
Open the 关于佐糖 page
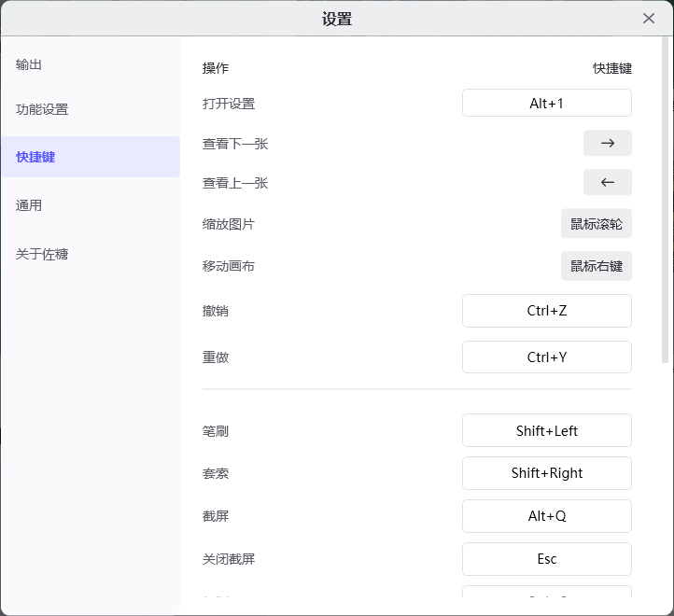click(42, 254)
